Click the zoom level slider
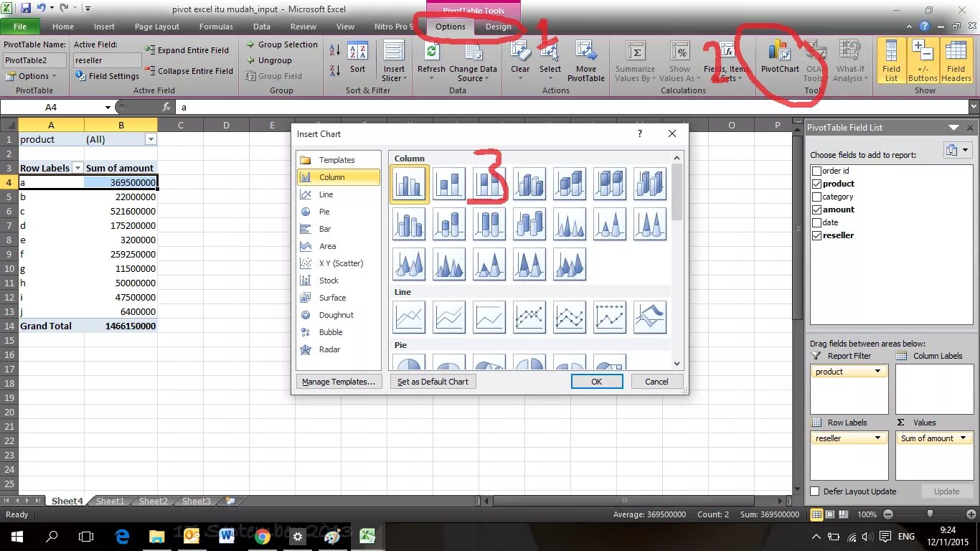This screenshot has height=551, width=980. tap(930, 514)
